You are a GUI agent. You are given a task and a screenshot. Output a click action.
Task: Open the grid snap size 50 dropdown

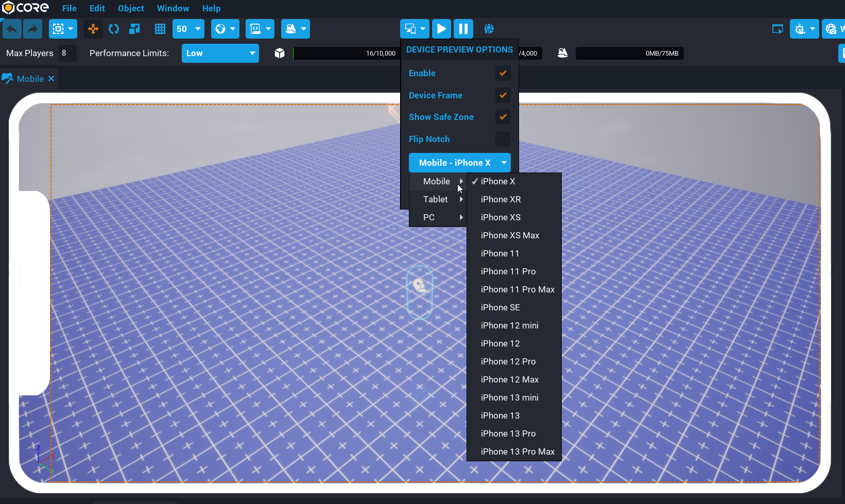(x=188, y=29)
